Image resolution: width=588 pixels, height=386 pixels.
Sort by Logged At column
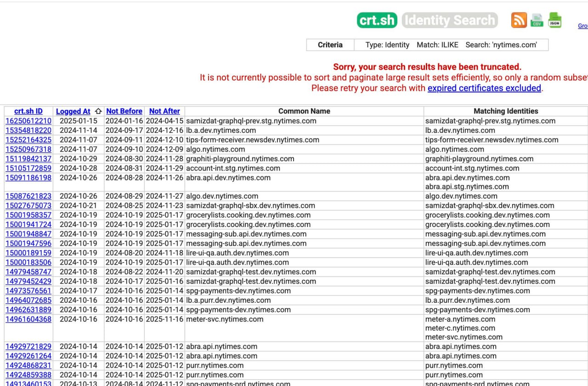pos(73,111)
